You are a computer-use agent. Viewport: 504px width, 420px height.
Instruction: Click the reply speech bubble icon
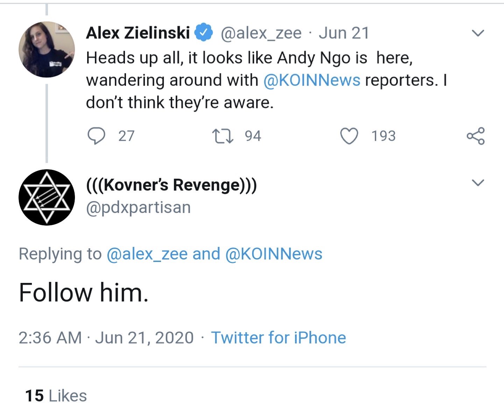click(96, 136)
